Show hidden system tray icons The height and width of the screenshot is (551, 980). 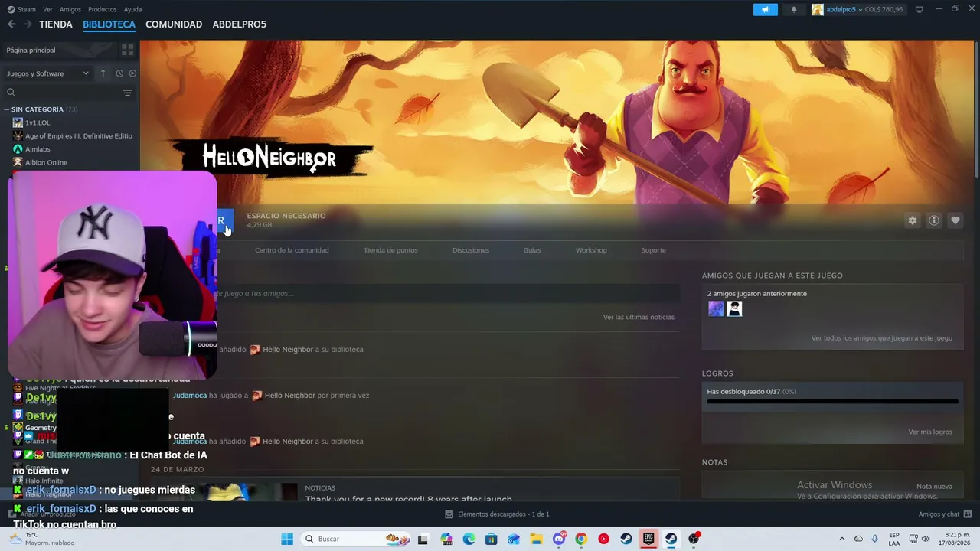(x=842, y=539)
